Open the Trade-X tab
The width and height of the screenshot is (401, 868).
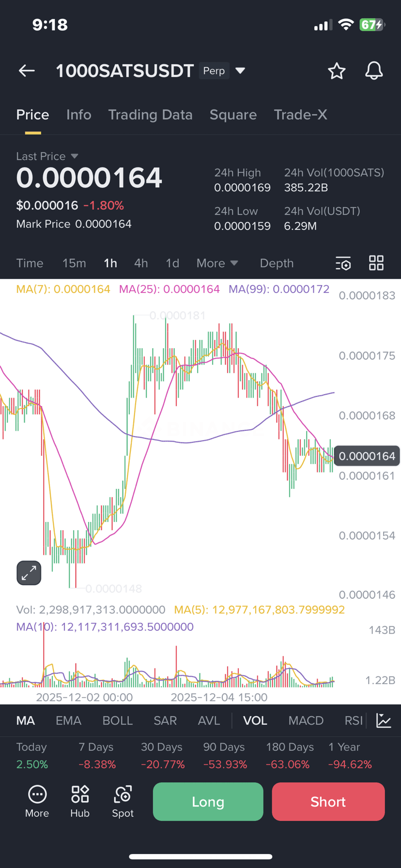click(x=300, y=115)
